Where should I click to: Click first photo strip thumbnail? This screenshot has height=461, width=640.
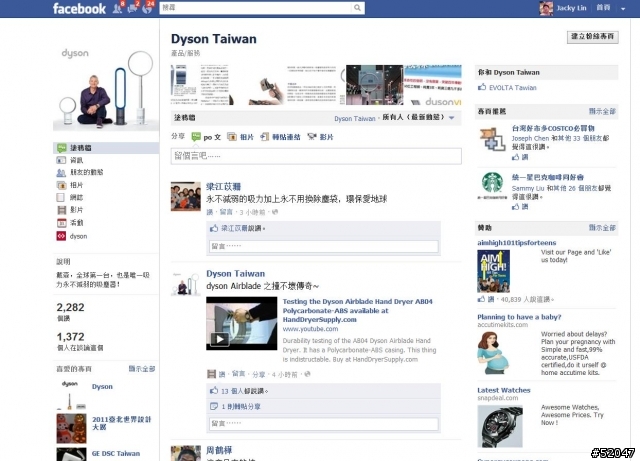pyautogui.click(x=199, y=85)
